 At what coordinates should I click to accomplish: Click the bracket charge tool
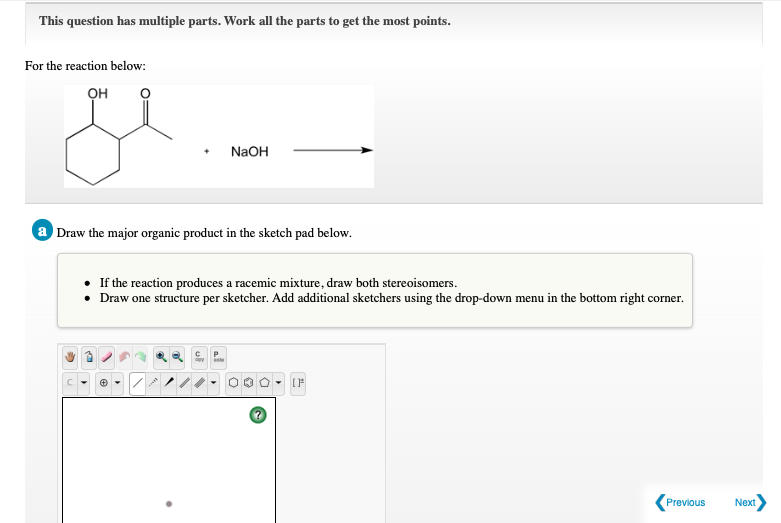pyautogui.click(x=297, y=383)
